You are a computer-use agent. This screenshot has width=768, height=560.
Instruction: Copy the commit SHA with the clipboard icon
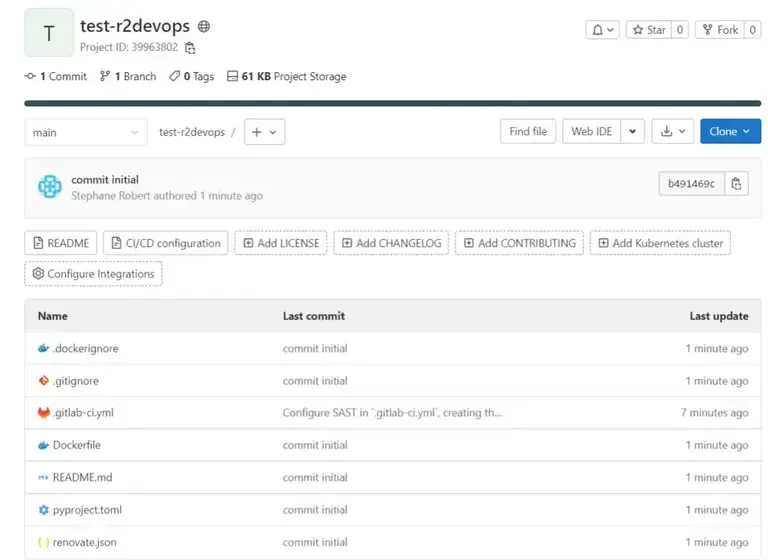(736, 184)
